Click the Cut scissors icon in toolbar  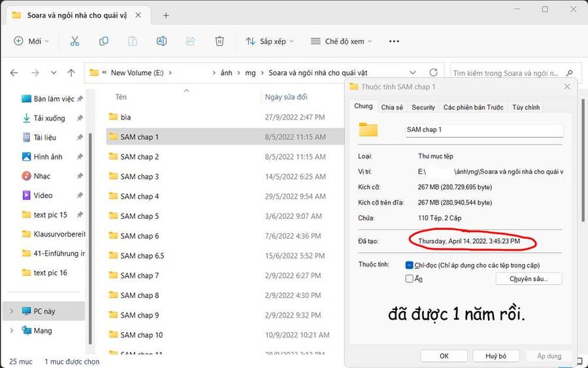point(74,41)
